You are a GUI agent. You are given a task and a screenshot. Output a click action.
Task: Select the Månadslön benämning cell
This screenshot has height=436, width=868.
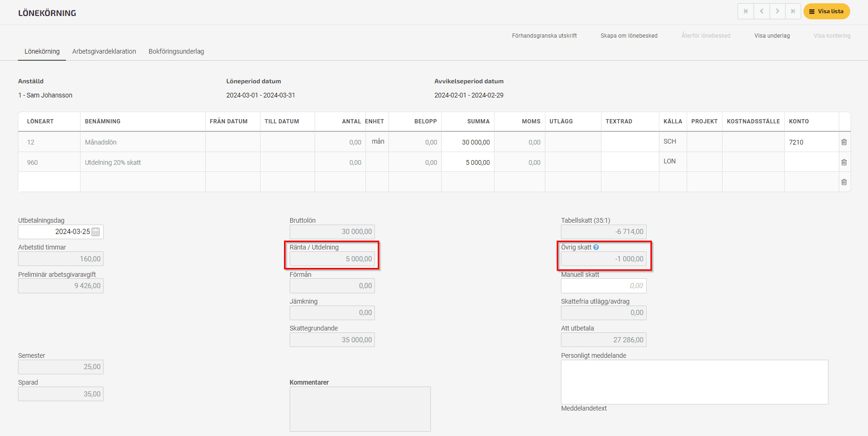coord(143,142)
